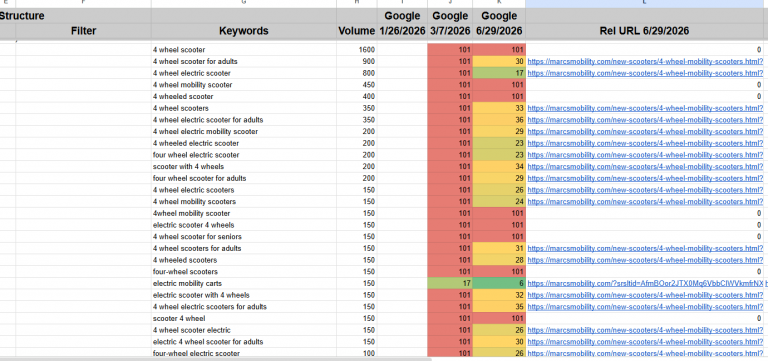Select the keyword cell '4wheel mobility scooter'

[243, 214]
